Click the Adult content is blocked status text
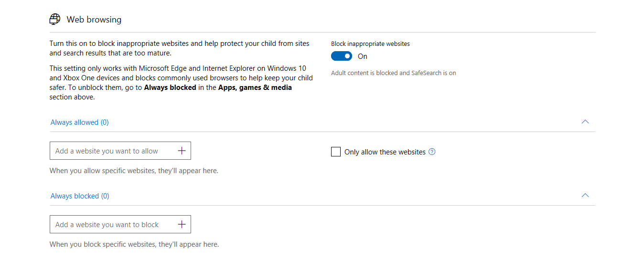Image resolution: width=644 pixels, height=274 pixels. tap(393, 73)
